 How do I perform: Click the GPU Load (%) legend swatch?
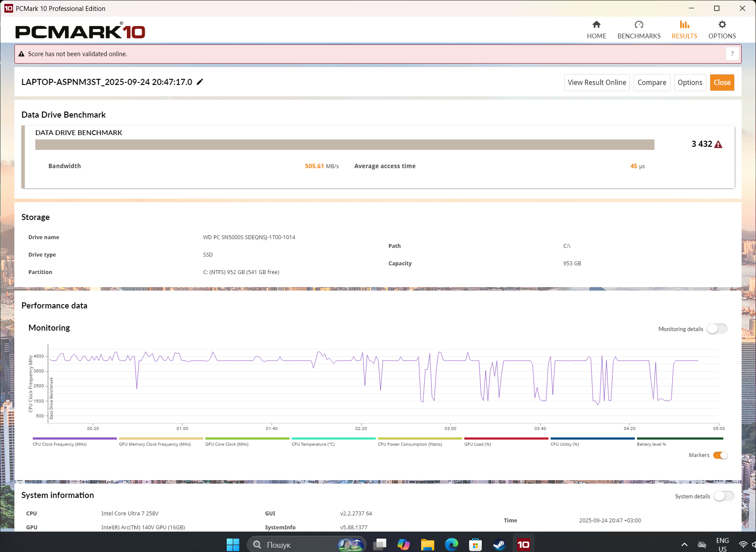tap(506, 438)
